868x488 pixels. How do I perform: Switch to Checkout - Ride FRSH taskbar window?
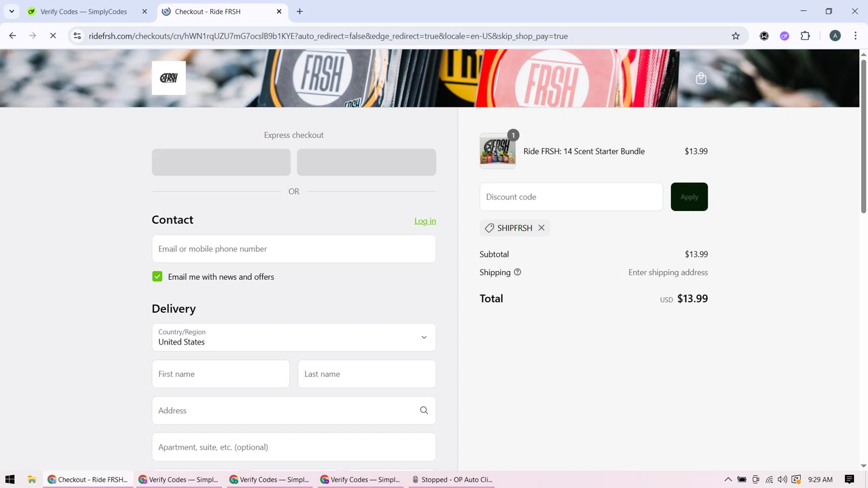[88, 479]
